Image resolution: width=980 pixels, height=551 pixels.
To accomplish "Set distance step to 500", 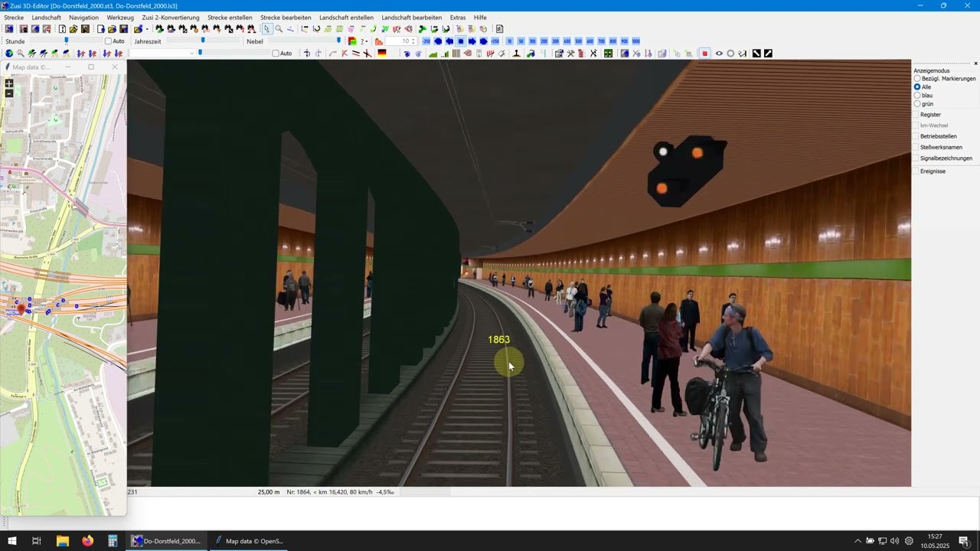I will (x=578, y=41).
